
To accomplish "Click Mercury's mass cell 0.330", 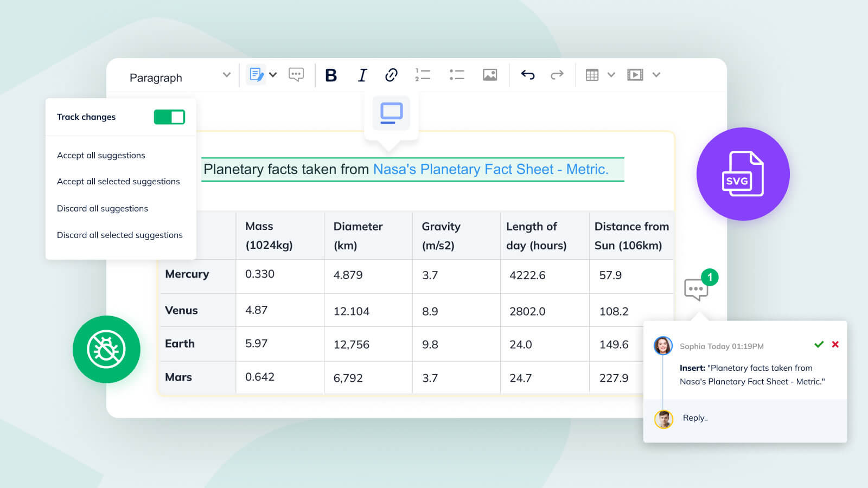I will tap(280, 277).
